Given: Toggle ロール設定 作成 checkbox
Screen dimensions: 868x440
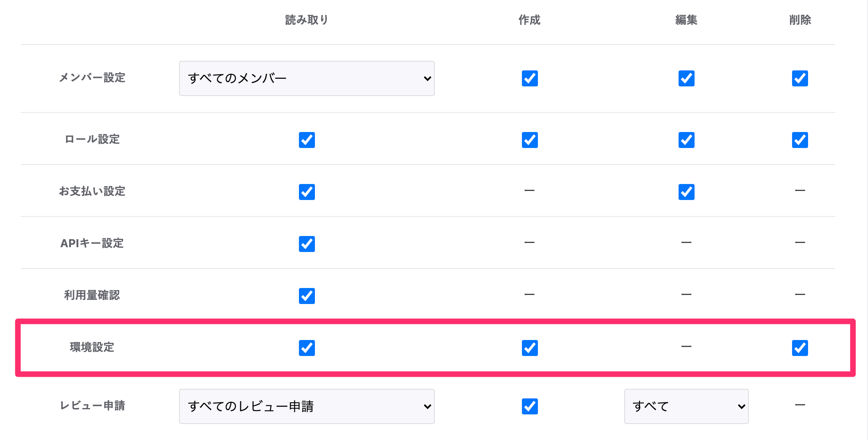Looking at the screenshot, I should pos(530,140).
